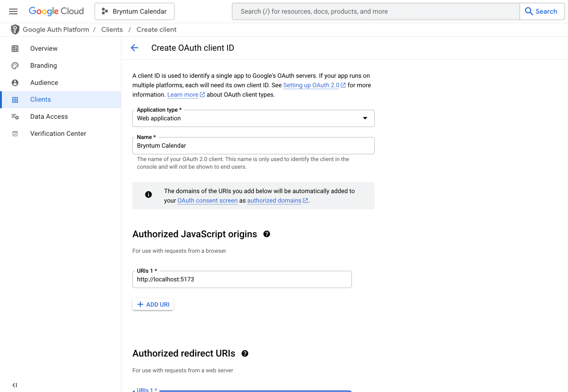The height and width of the screenshot is (392, 568).
Task: Click the Overview dashboard icon
Action: (x=15, y=49)
